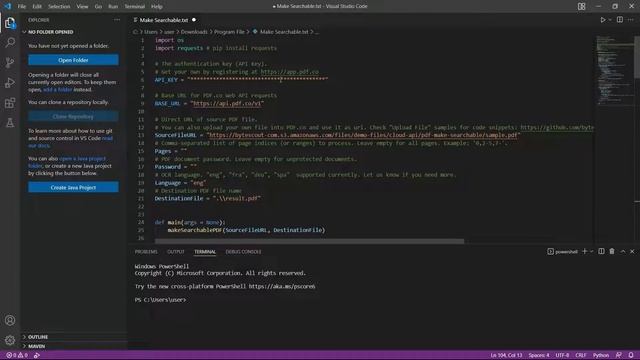Click the notifications bell in status bar

(x=631, y=355)
